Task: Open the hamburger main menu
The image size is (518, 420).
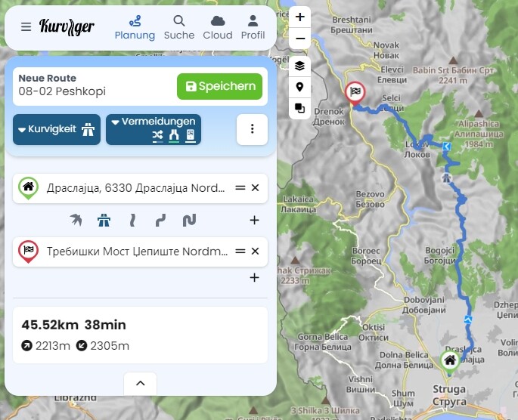Action: pyautogui.click(x=26, y=26)
